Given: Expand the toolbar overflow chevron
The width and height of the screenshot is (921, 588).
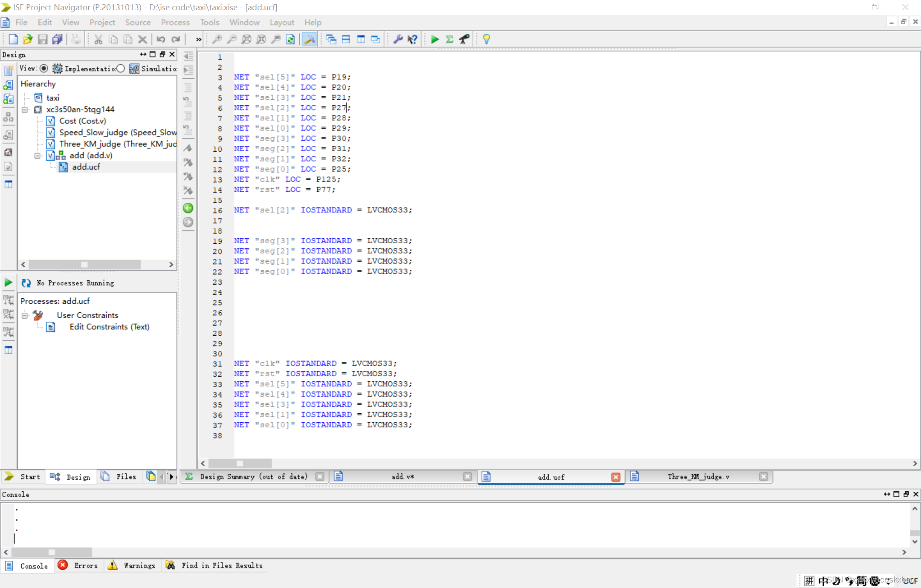Looking at the screenshot, I should click(198, 39).
